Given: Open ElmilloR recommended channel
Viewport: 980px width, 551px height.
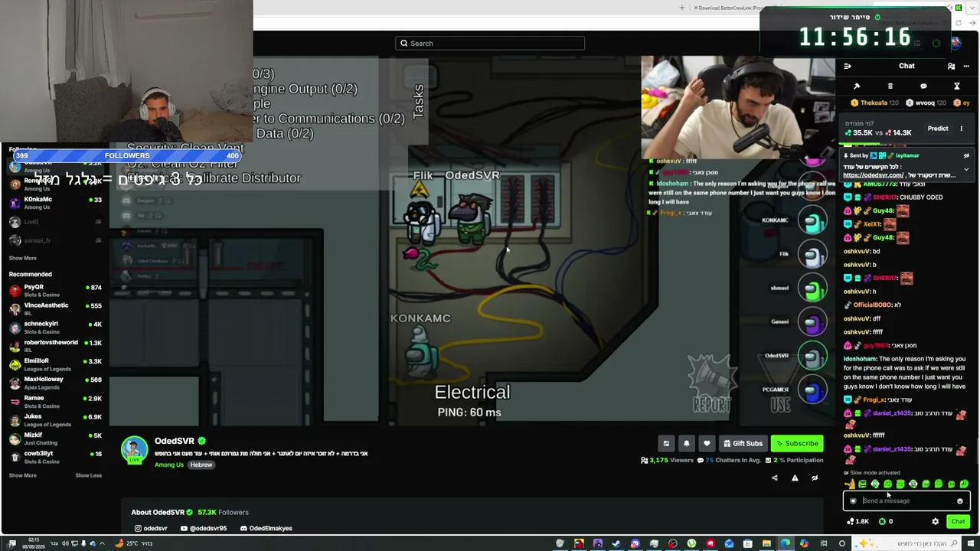Looking at the screenshot, I should (55, 364).
